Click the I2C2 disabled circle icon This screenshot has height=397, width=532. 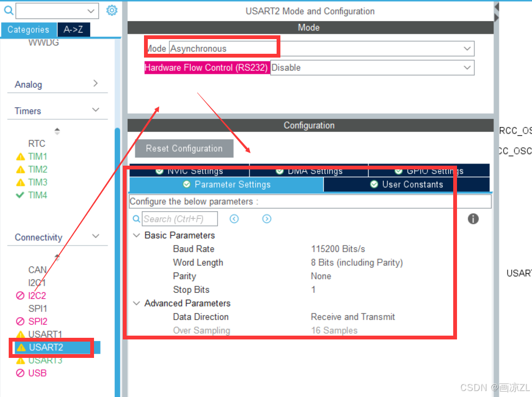[20, 295]
